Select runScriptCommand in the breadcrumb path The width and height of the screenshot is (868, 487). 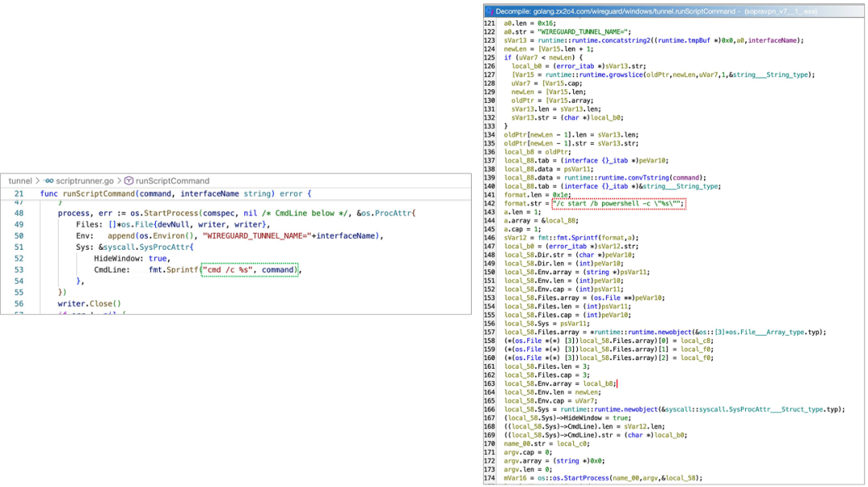tap(172, 181)
